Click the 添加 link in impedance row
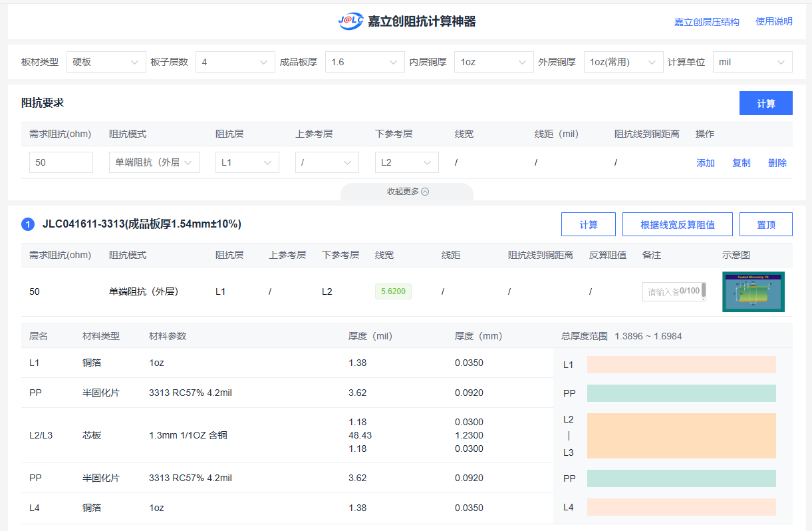812x531 pixels. pyautogui.click(x=706, y=163)
